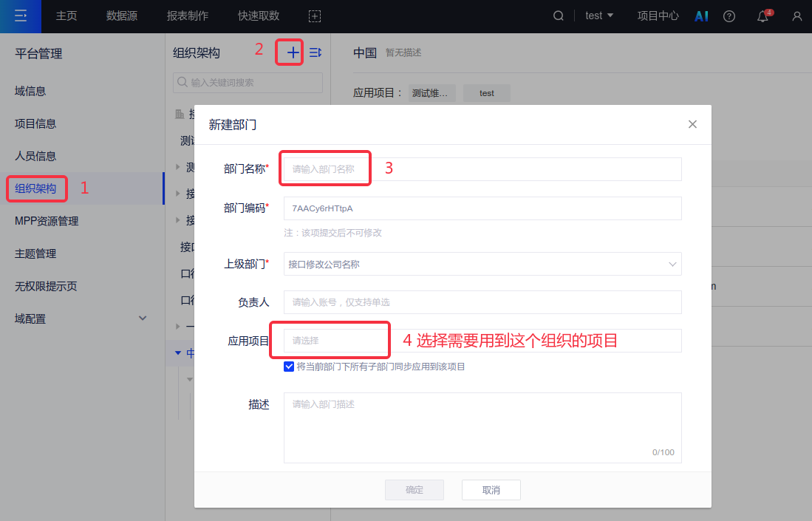Select 人员信息 in the sidebar
This screenshot has width=812, height=521.
(35, 156)
